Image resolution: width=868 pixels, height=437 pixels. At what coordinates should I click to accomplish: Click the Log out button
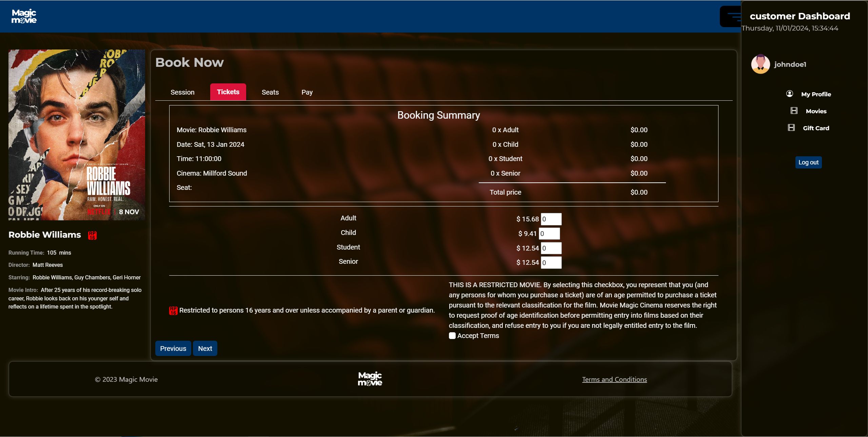click(x=808, y=162)
